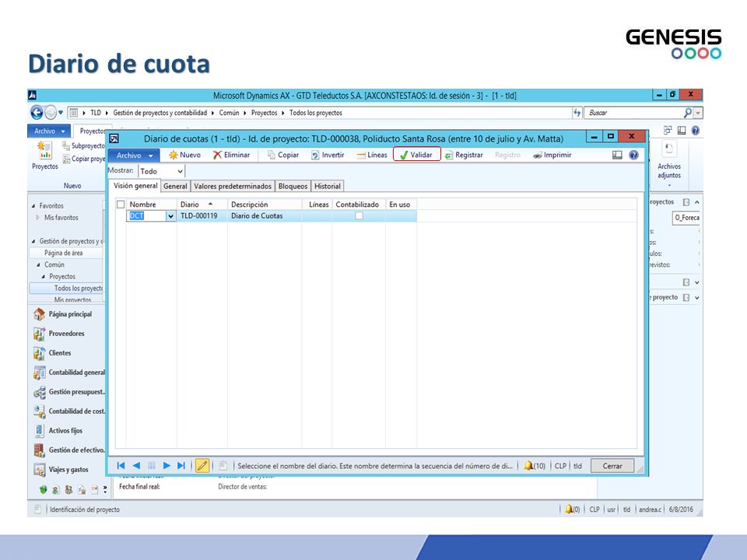The image size is (747, 560).
Task: Open Líneas of the journal
Action: pos(372,155)
